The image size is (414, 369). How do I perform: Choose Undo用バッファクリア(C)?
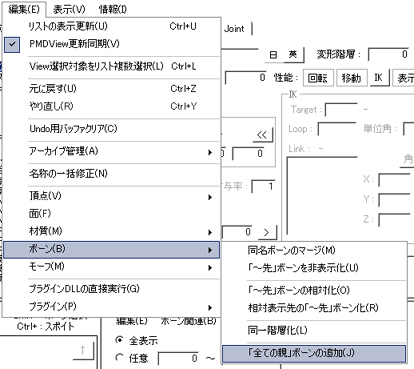[x=112, y=129]
